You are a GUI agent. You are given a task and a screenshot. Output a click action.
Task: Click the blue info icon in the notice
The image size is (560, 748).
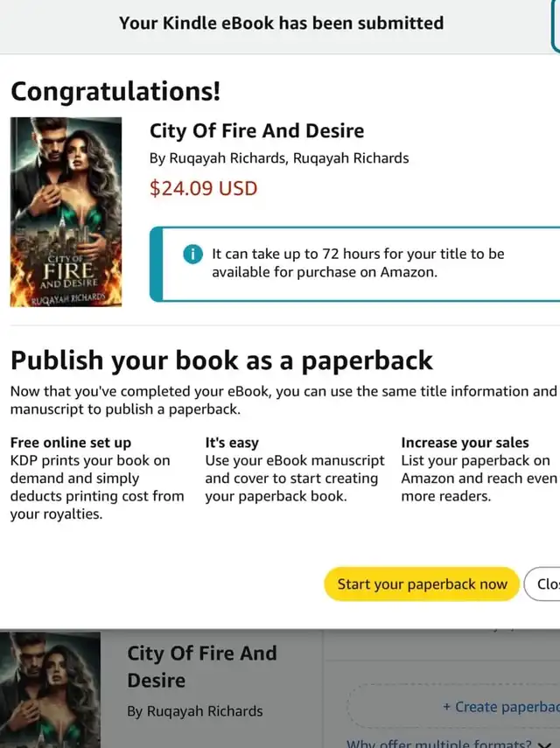pos(192,255)
